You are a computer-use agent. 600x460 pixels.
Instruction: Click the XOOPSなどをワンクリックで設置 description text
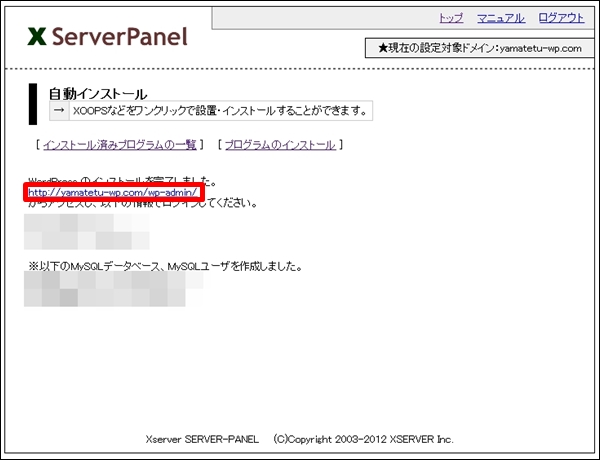[220, 111]
